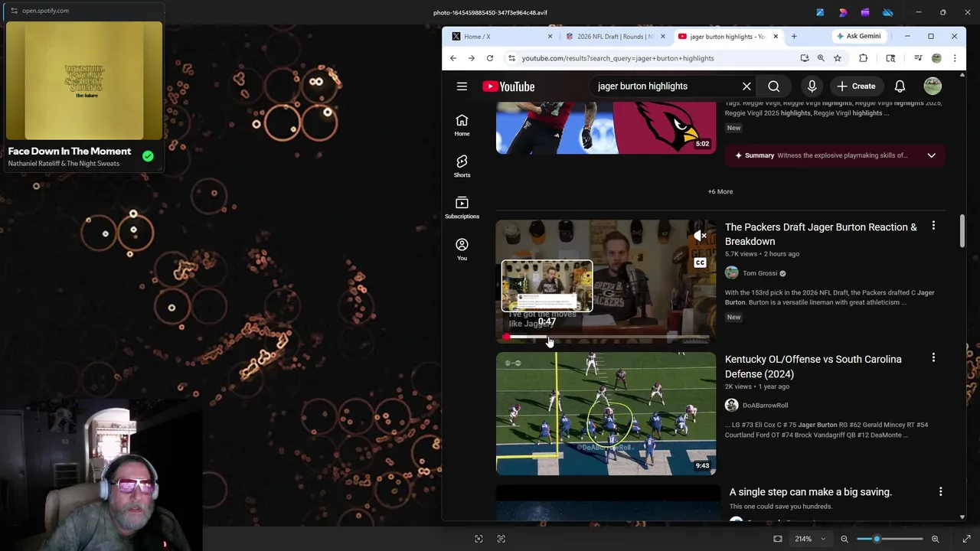
Task: Open DoABarrowRoll channel link
Action: point(765,406)
